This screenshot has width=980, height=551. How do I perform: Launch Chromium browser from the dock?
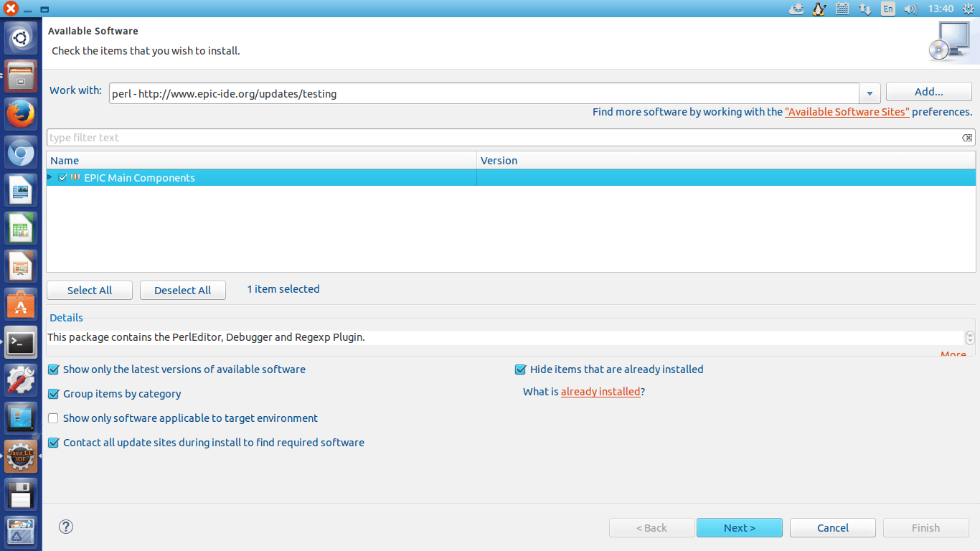point(21,154)
